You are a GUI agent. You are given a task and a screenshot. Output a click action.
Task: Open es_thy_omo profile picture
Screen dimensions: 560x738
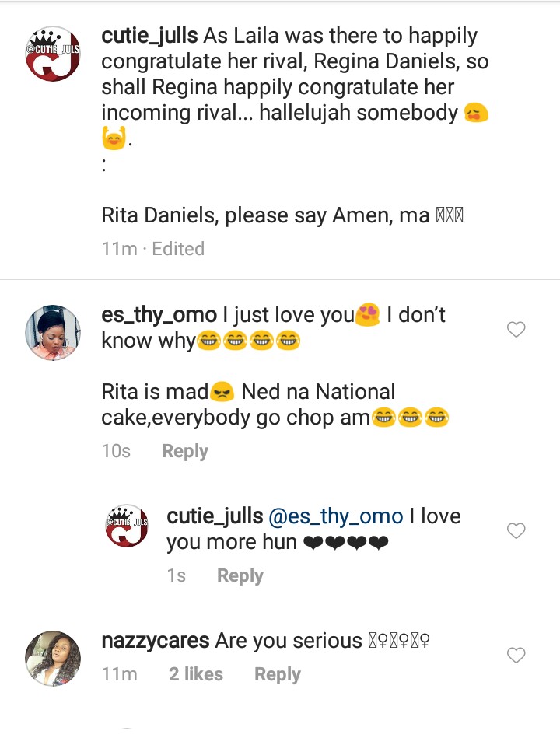point(53,333)
